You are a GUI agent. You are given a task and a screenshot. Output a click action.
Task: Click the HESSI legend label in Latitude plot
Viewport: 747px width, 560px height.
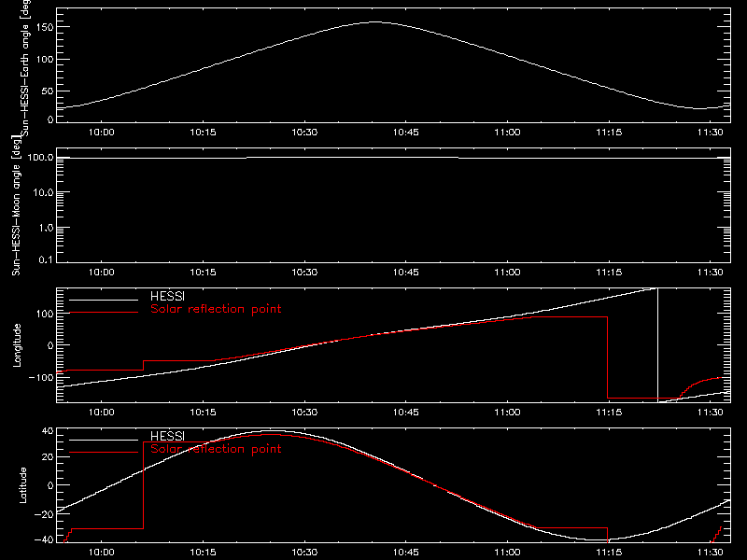(x=167, y=436)
